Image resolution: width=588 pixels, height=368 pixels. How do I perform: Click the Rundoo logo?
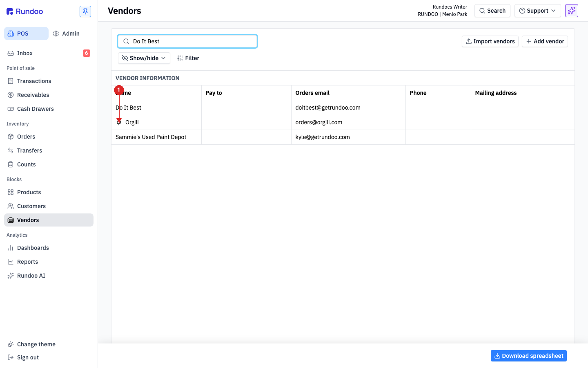click(x=25, y=11)
